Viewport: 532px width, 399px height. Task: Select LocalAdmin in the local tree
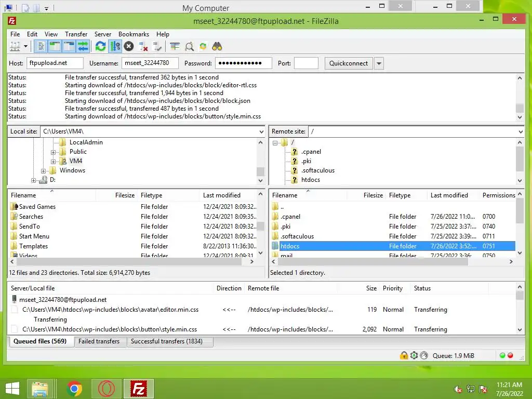(x=86, y=142)
